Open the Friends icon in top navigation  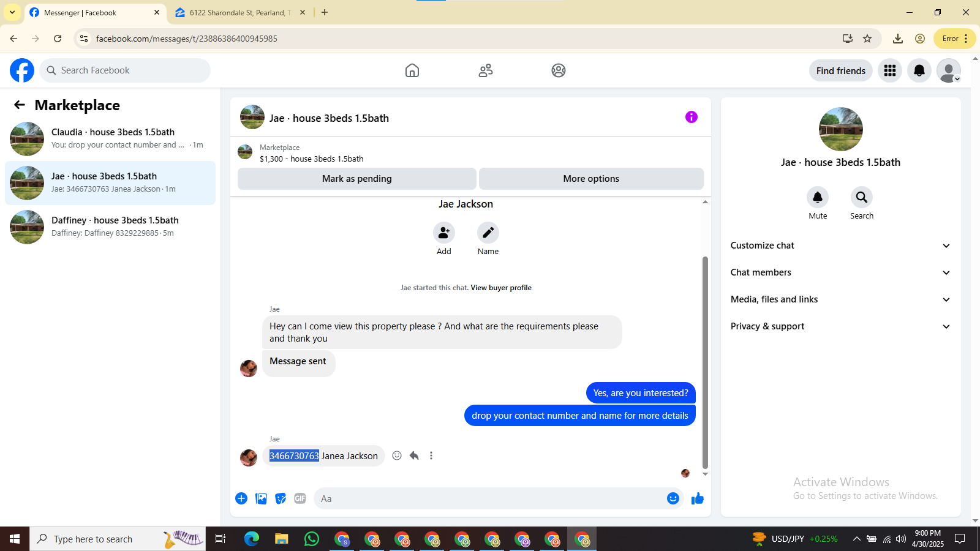[486, 70]
